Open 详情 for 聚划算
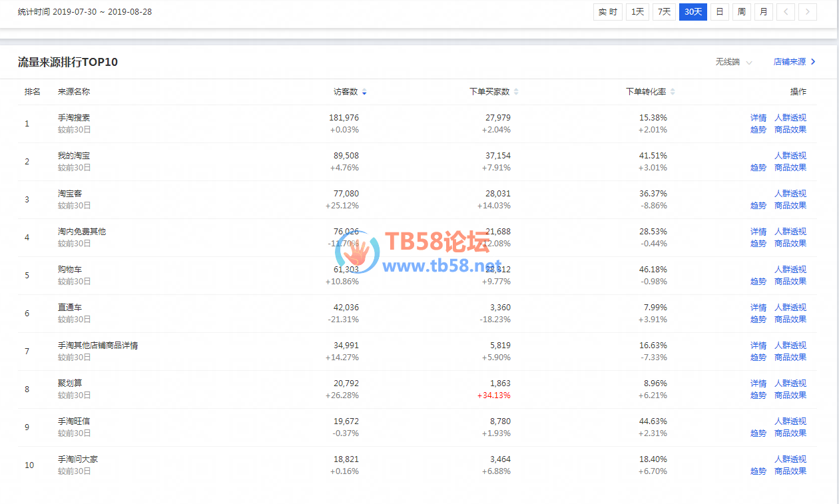Image resolution: width=839 pixels, height=504 pixels. [758, 383]
